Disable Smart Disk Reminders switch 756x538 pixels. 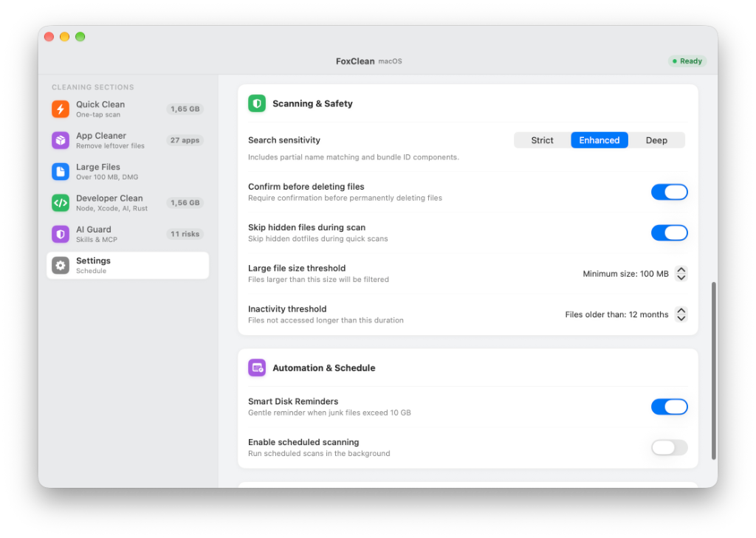coord(669,407)
